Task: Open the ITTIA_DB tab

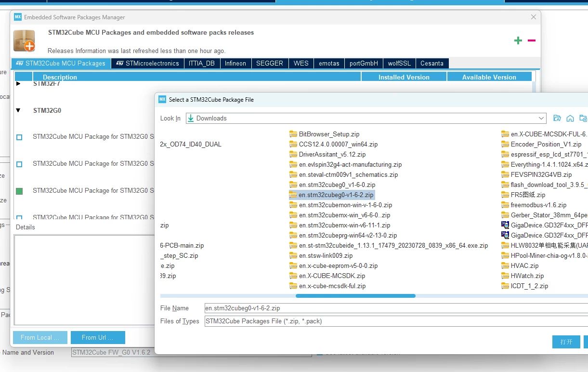Action: (x=202, y=63)
